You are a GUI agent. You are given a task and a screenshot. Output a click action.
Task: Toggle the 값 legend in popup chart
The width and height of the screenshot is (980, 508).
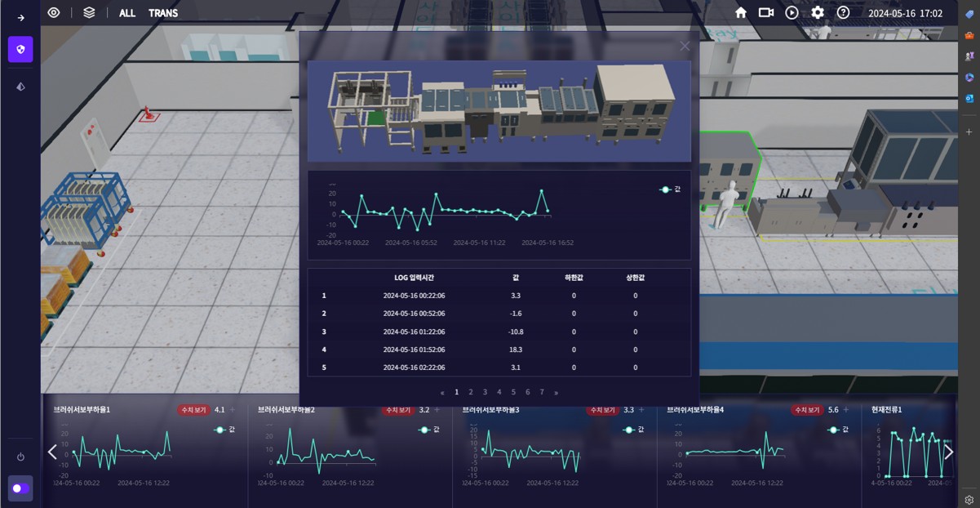point(670,189)
